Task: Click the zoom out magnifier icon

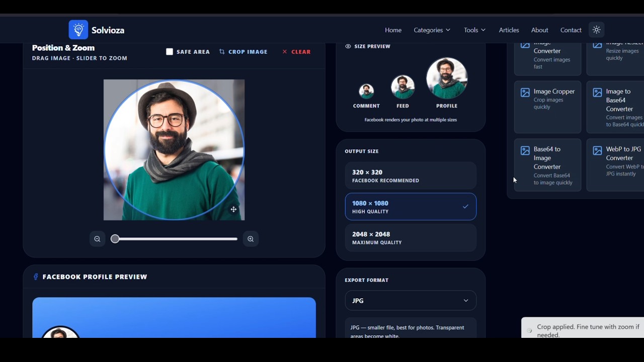Action: coord(97,239)
